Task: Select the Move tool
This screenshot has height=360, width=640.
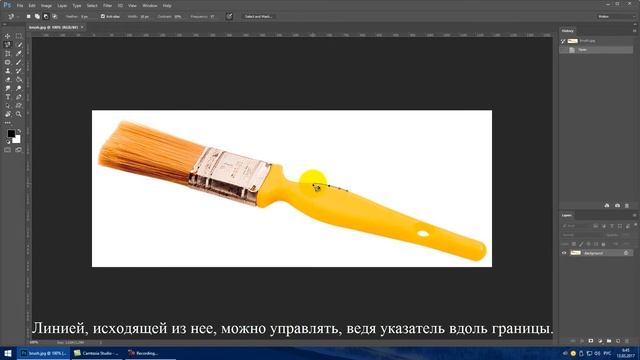Action: (7, 36)
